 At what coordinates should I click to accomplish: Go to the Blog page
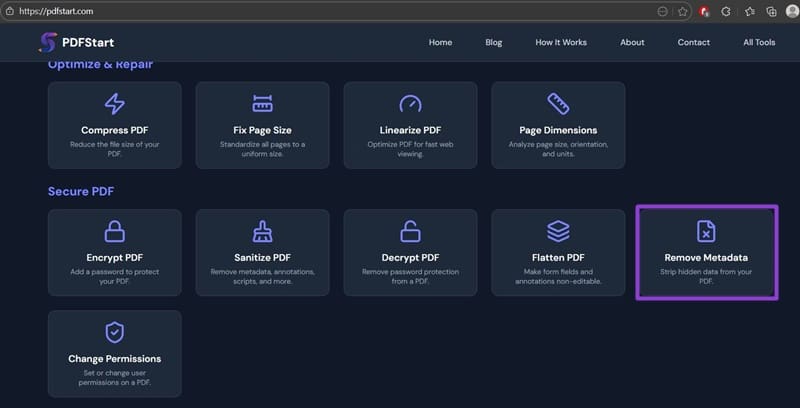pyautogui.click(x=494, y=42)
